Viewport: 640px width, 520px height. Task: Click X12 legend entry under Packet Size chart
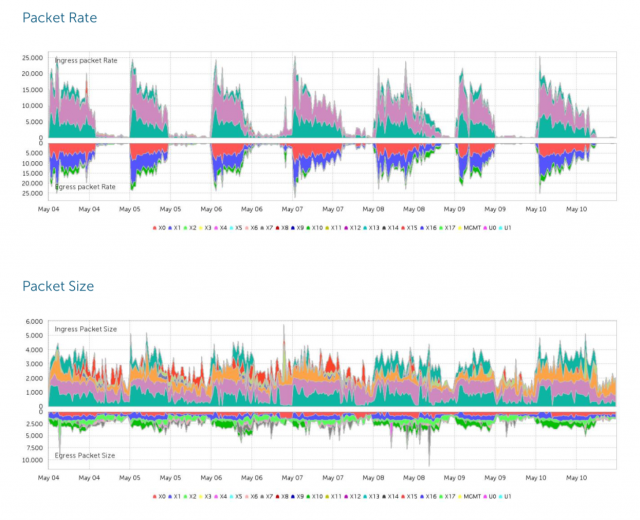click(x=353, y=496)
